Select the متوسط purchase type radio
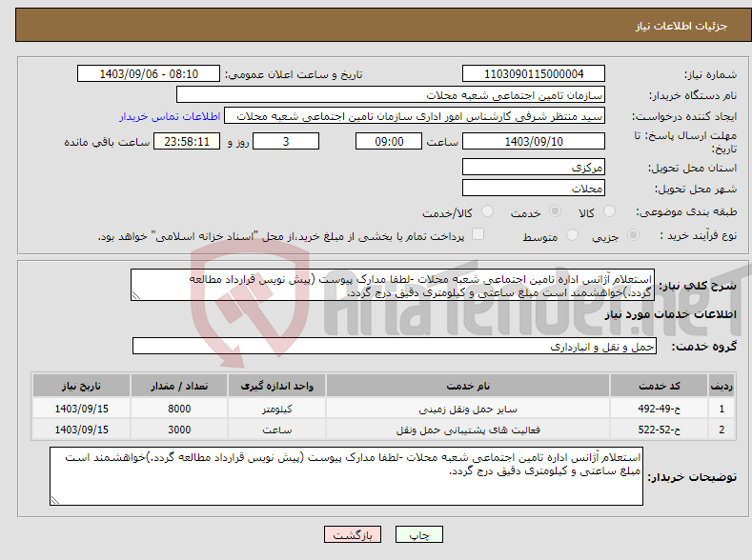The width and height of the screenshot is (752, 560). [x=572, y=234]
